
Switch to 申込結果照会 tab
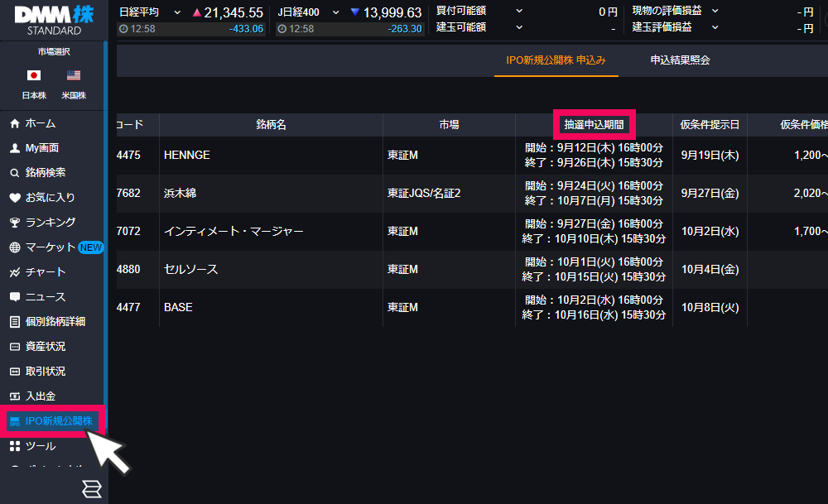680,60
